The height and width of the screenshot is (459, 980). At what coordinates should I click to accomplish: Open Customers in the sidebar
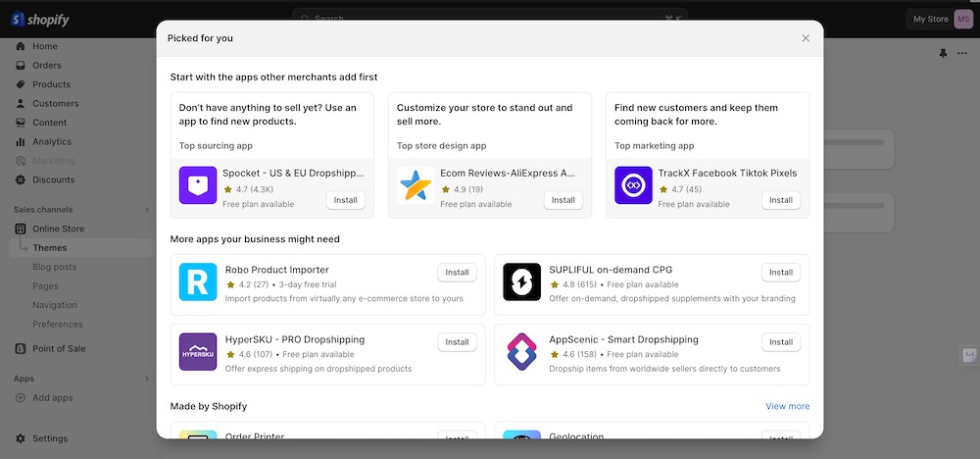[56, 103]
